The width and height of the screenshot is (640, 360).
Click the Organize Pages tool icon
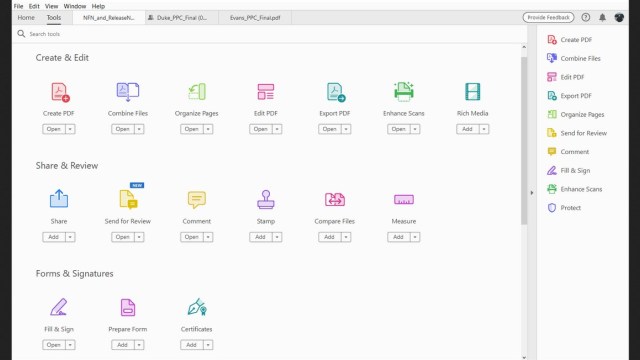point(197,92)
